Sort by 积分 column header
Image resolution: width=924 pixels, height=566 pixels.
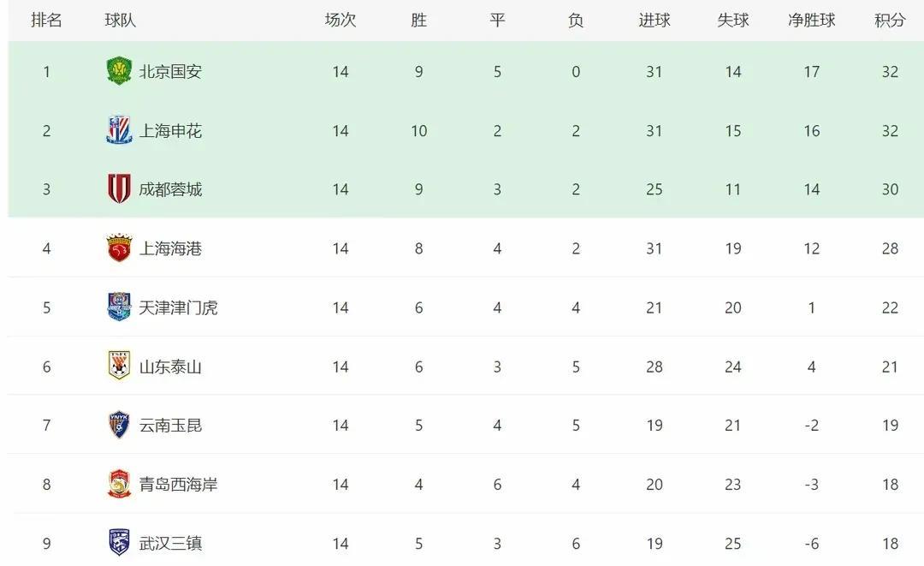pyautogui.click(x=890, y=20)
